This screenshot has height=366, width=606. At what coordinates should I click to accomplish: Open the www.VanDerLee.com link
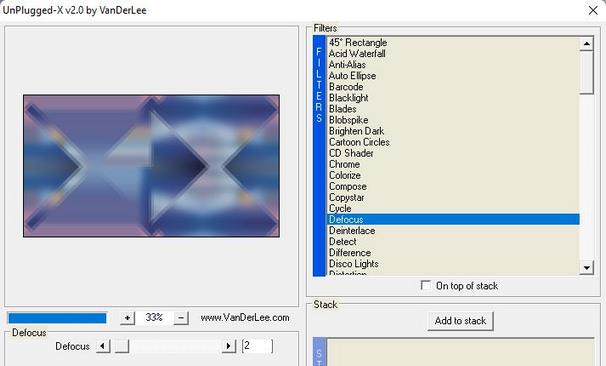point(245,318)
